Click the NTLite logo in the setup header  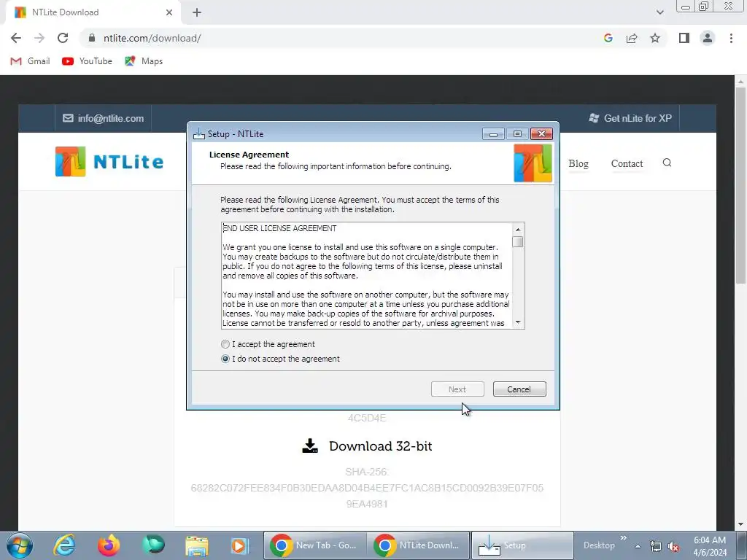pos(533,163)
